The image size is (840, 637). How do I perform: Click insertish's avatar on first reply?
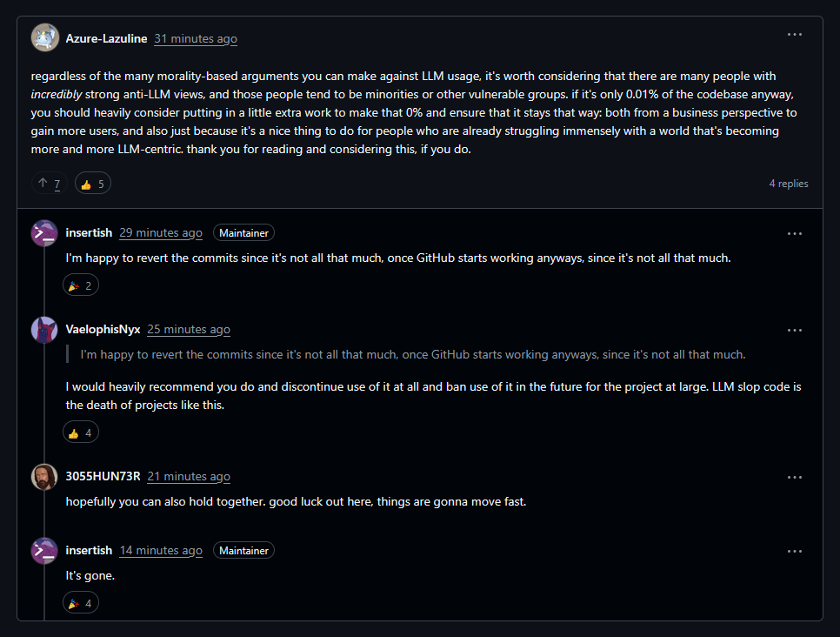[44, 233]
